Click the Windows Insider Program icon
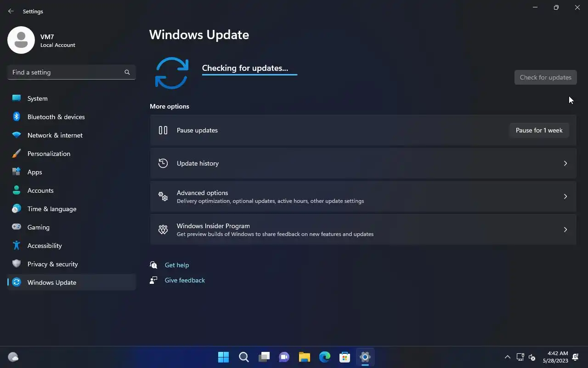588x368 pixels. pos(163,230)
